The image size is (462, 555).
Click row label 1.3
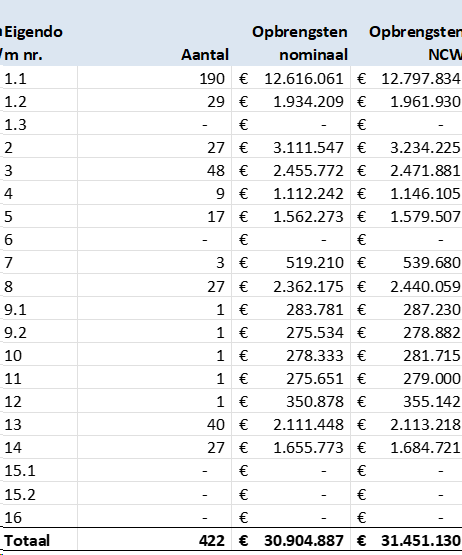[x=15, y=125]
